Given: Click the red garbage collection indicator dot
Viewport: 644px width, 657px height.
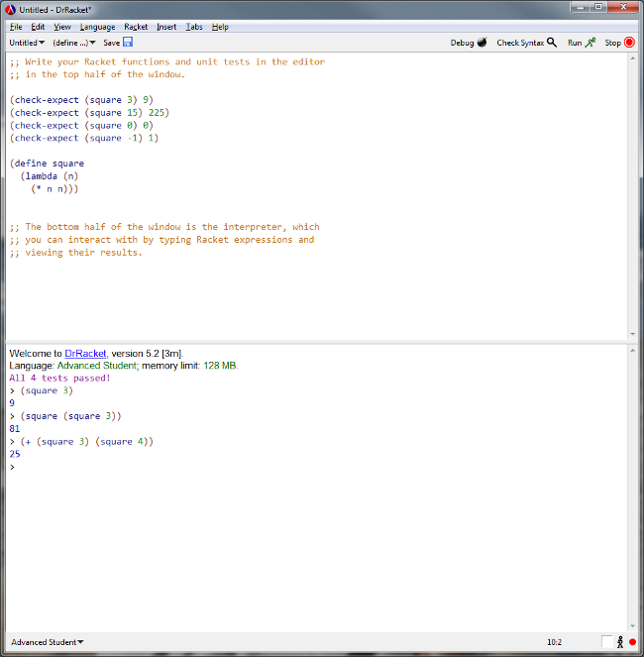Looking at the screenshot, I should [632, 642].
